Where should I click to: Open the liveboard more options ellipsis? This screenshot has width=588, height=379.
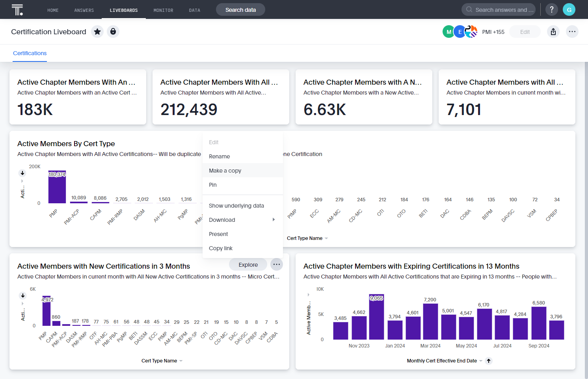572,32
